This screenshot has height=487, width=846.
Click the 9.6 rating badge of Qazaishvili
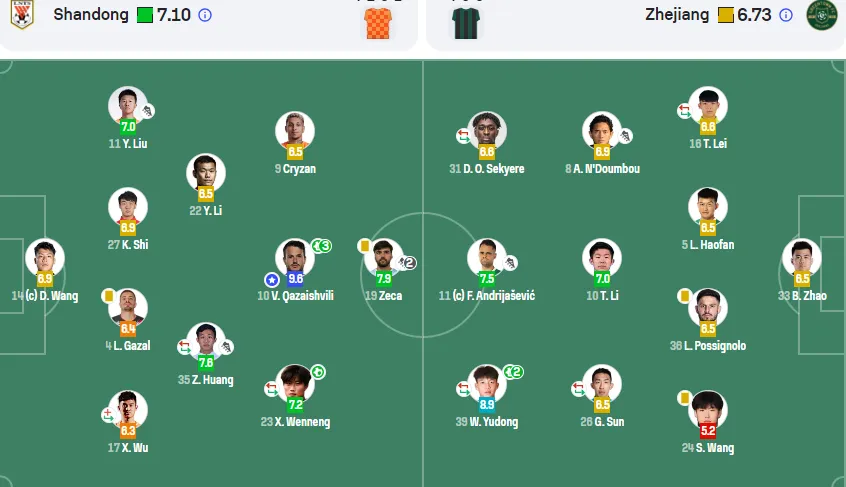(295, 278)
